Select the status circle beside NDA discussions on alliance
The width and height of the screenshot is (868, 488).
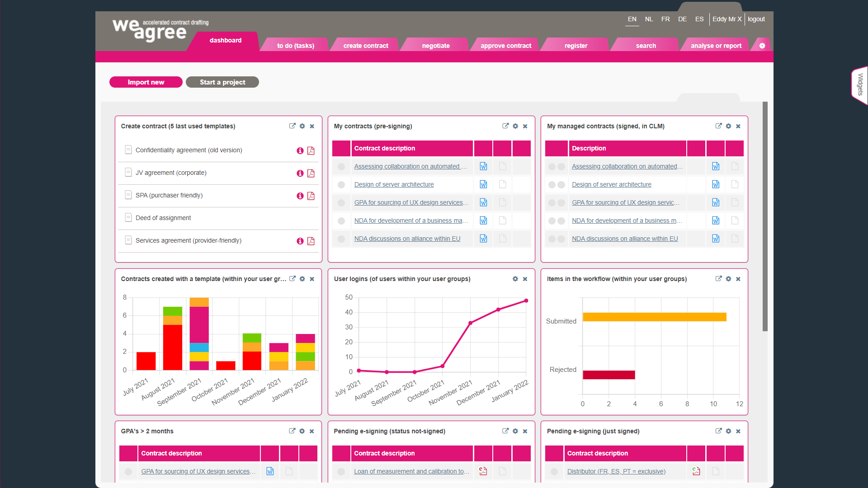(x=341, y=239)
